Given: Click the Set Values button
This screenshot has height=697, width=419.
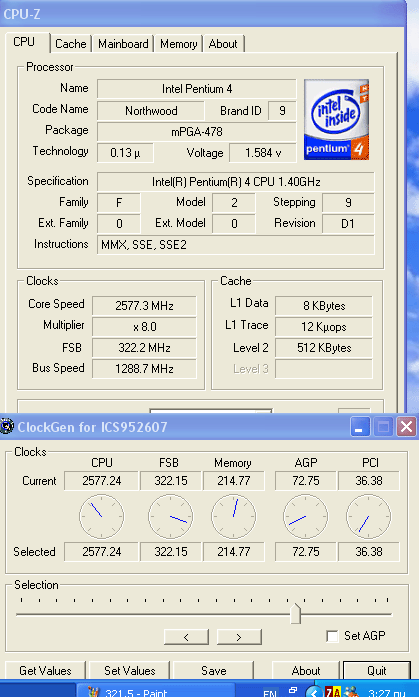Looking at the screenshot, I should tap(130, 670).
